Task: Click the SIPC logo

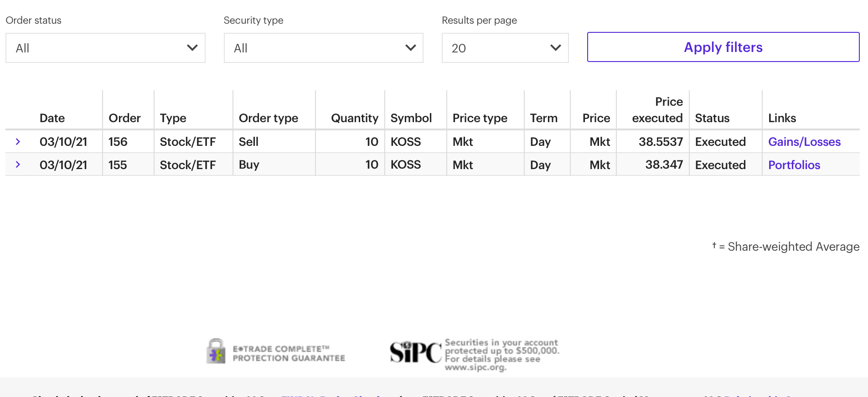Action: pyautogui.click(x=415, y=352)
